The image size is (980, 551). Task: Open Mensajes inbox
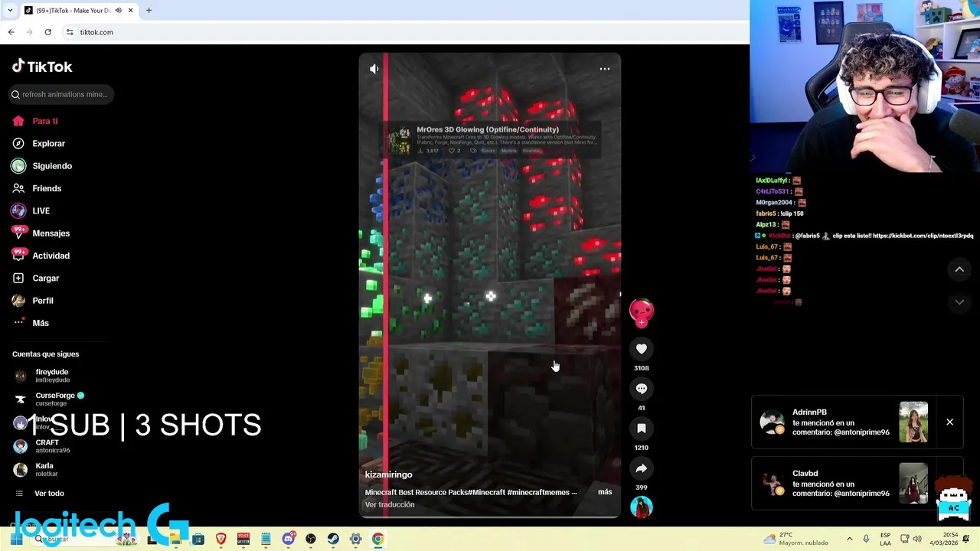(41, 233)
